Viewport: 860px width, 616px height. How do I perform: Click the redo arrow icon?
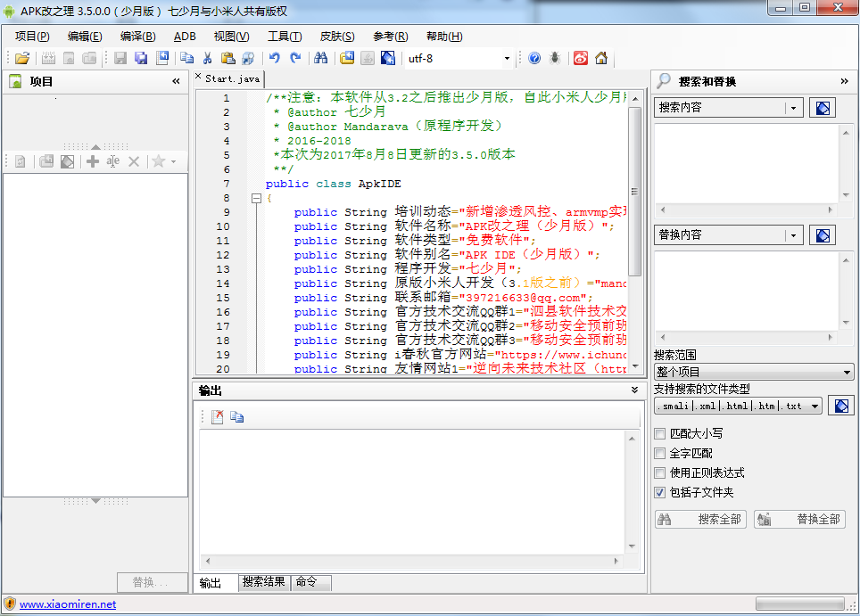click(x=295, y=58)
